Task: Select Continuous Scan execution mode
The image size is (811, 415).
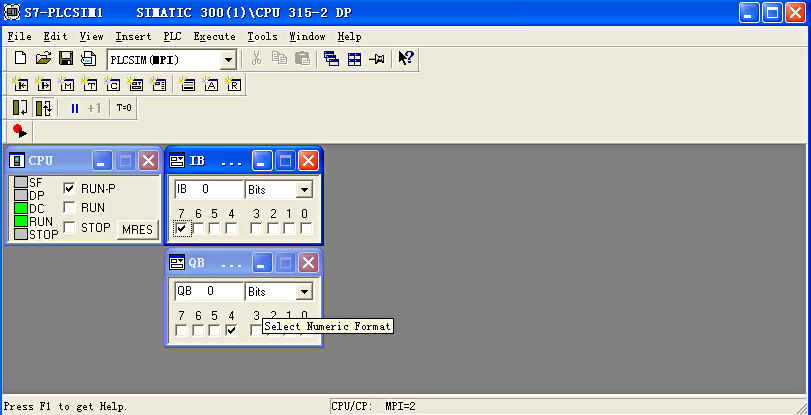Action: [43, 108]
